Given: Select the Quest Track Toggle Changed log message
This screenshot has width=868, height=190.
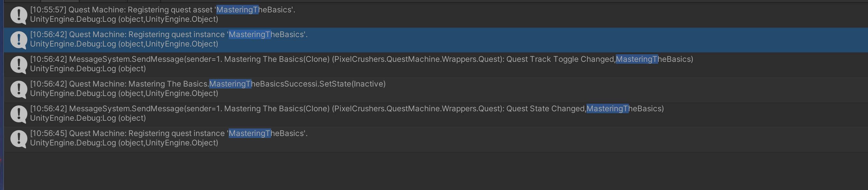Looking at the screenshot, I should (x=362, y=59).
